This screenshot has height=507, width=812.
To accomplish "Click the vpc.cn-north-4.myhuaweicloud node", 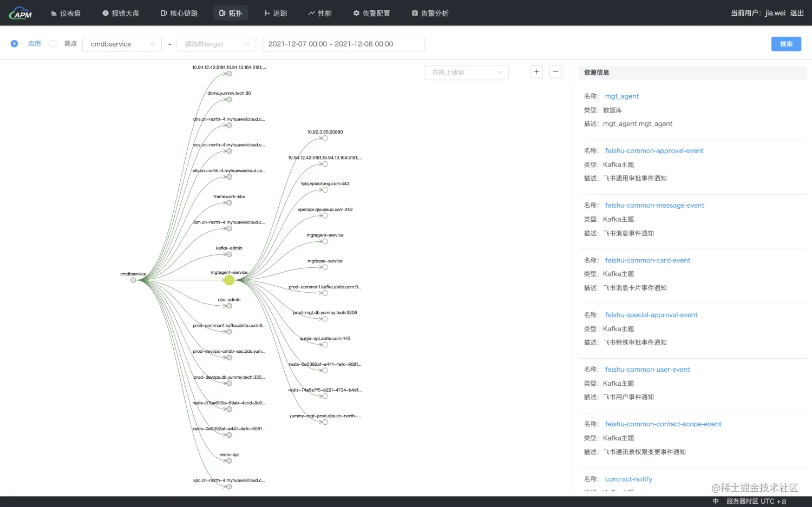I will click(x=229, y=486).
